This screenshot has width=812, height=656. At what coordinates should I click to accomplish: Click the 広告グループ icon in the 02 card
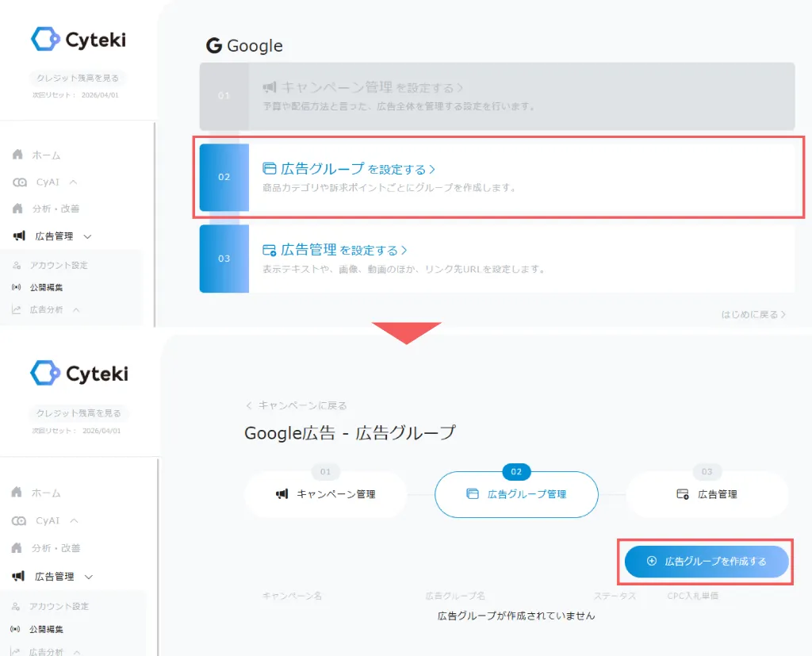point(270,169)
